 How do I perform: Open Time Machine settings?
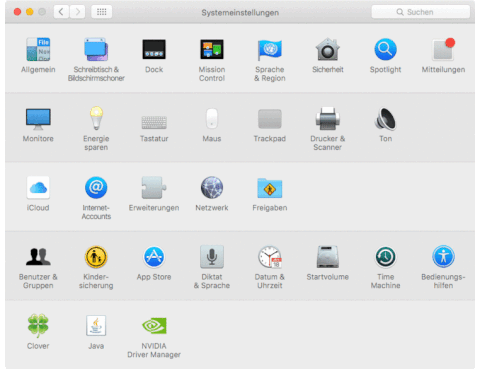(x=385, y=257)
